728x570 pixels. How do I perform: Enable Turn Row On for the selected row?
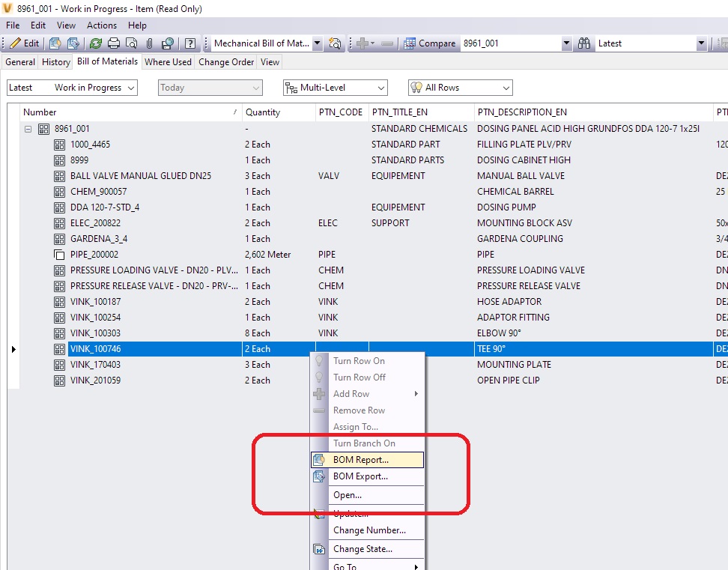point(360,360)
